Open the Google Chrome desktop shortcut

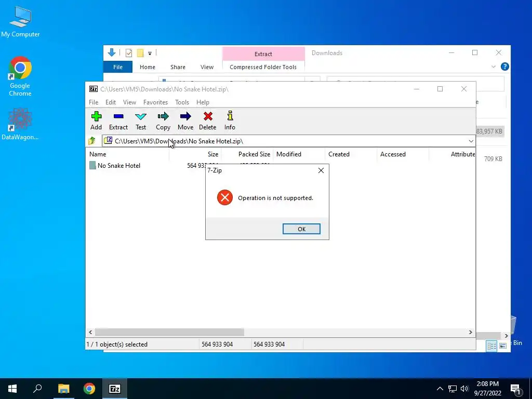click(20, 76)
